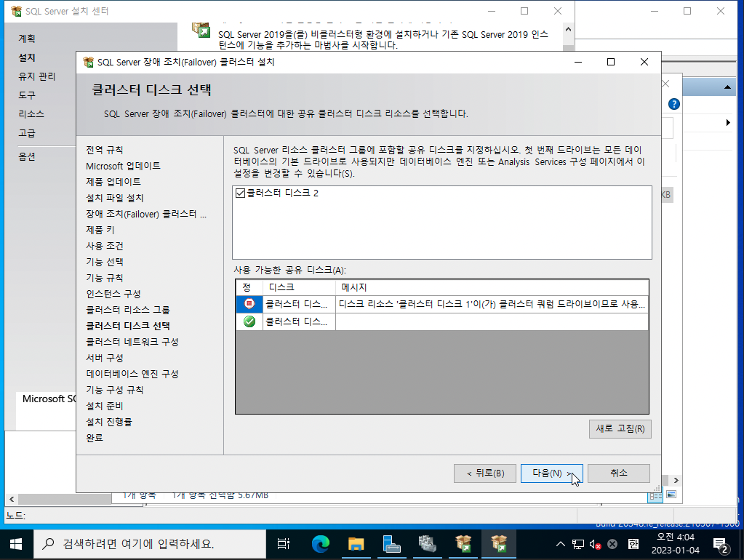Open Task View on the taskbar

[x=283, y=544]
